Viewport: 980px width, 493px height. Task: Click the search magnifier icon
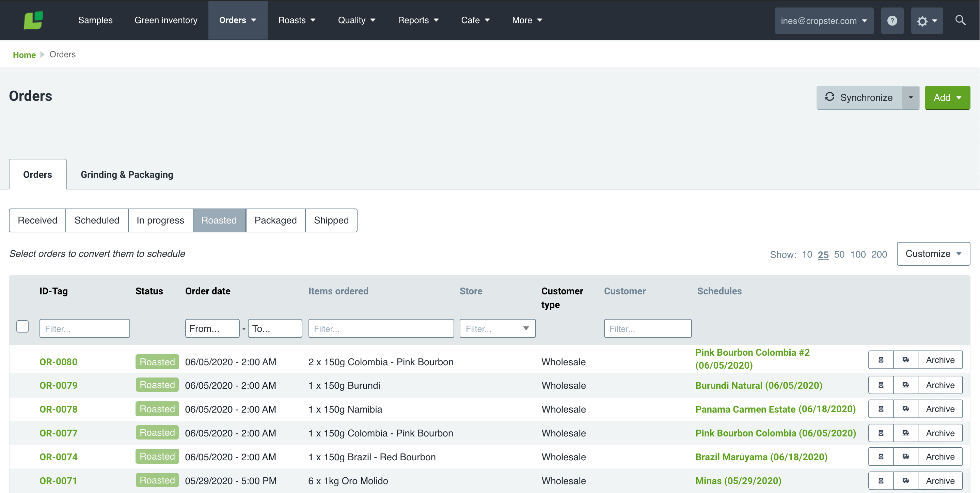[x=960, y=20]
